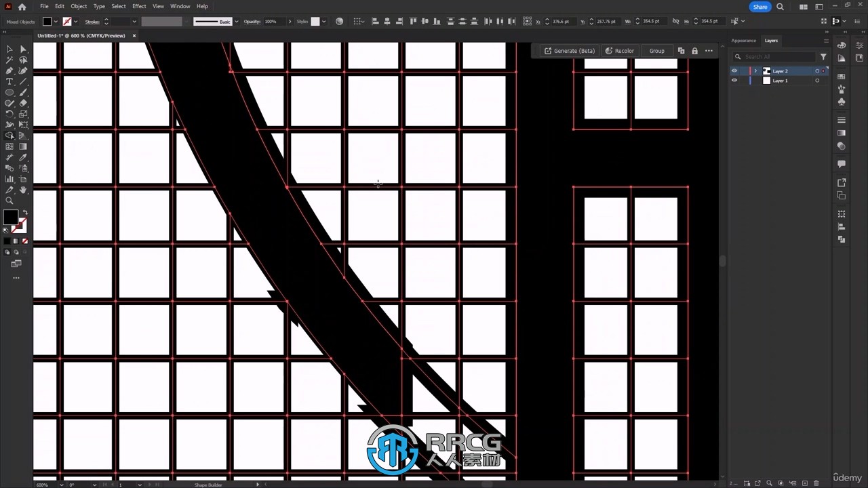The width and height of the screenshot is (868, 488).
Task: Select the Zoom tool
Action: tap(9, 201)
